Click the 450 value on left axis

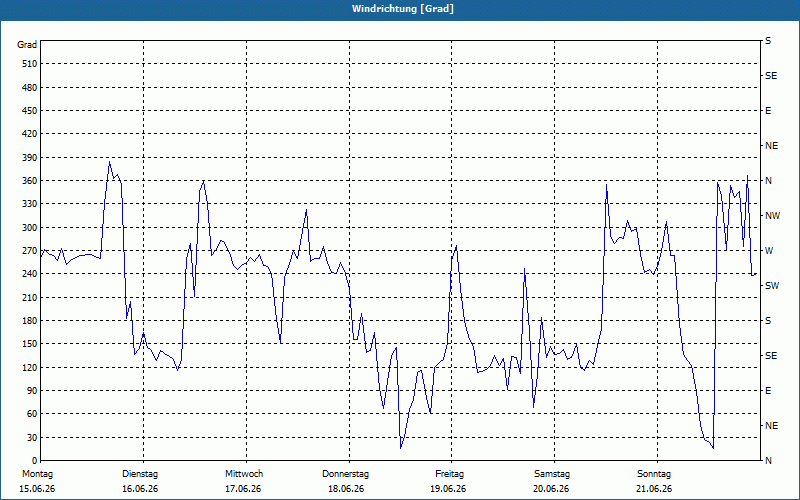click(30, 111)
